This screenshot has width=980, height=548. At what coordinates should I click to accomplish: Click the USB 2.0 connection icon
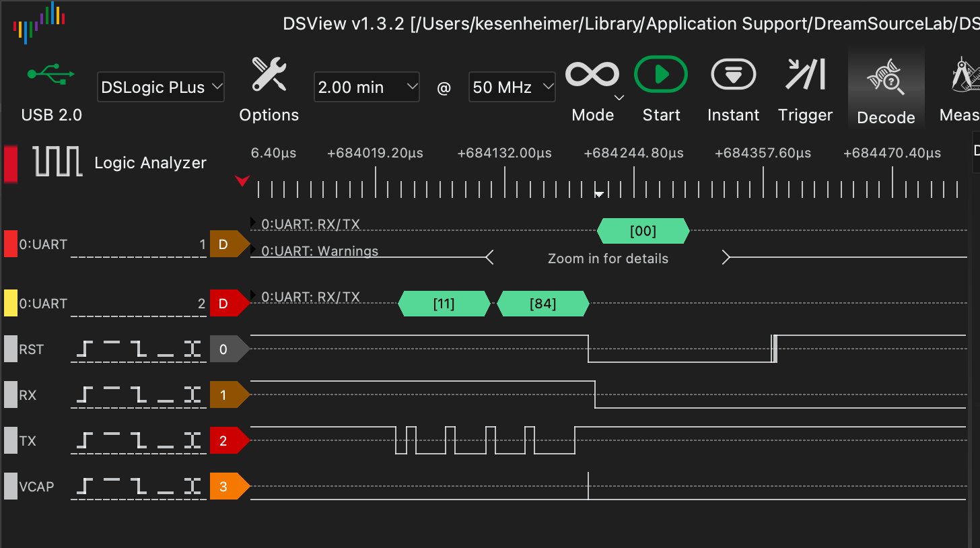51,74
